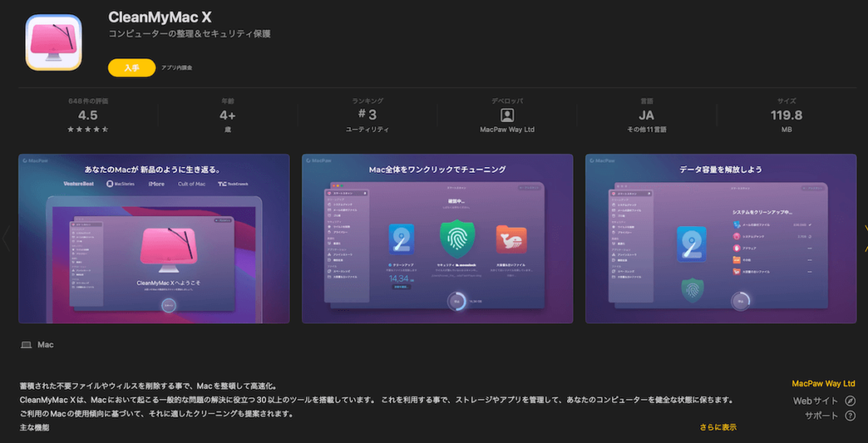Click the red whale folder icon in screenshot

point(511,240)
